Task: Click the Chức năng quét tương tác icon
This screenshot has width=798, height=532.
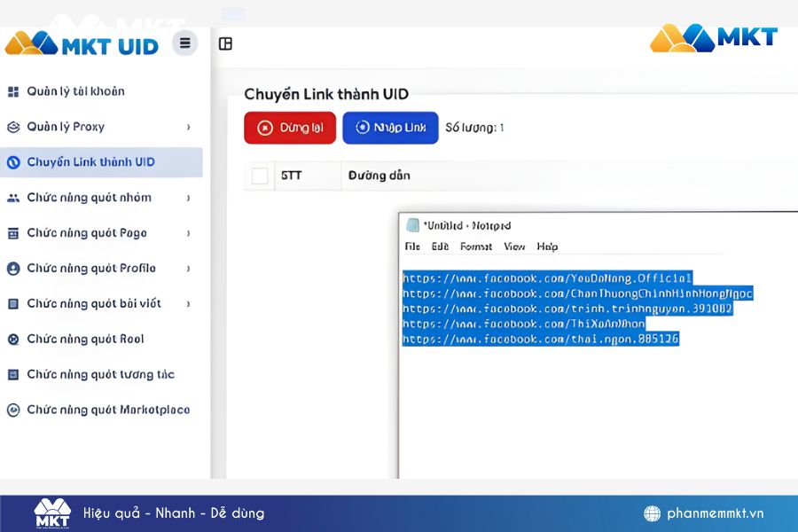Action: (12, 374)
